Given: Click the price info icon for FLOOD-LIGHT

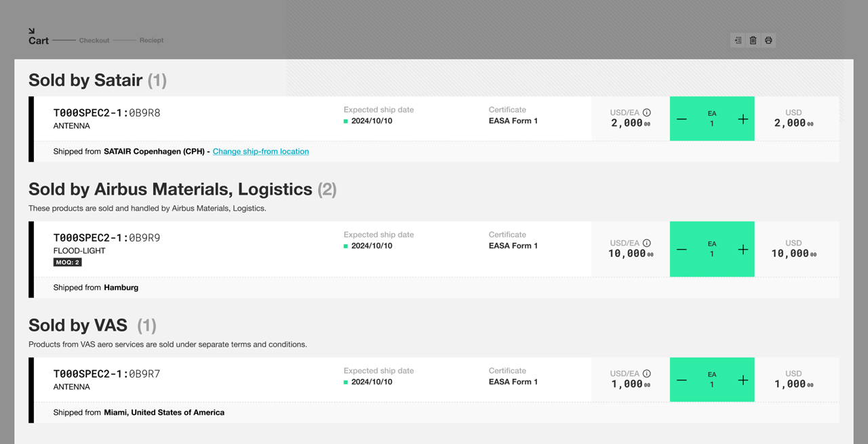Looking at the screenshot, I should (647, 243).
